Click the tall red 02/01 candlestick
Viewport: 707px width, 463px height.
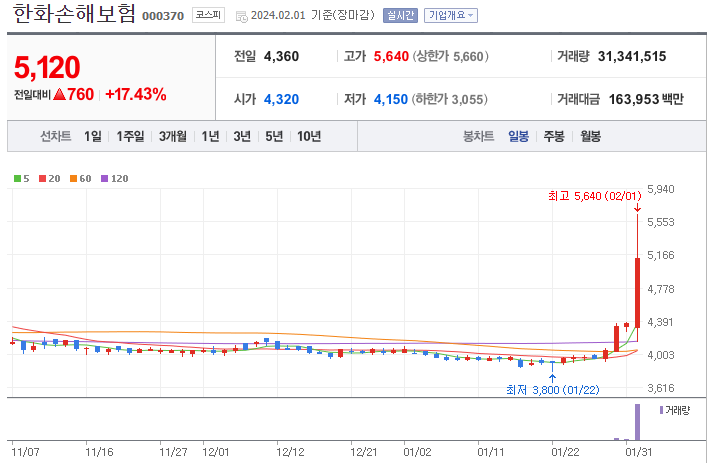click(x=638, y=293)
